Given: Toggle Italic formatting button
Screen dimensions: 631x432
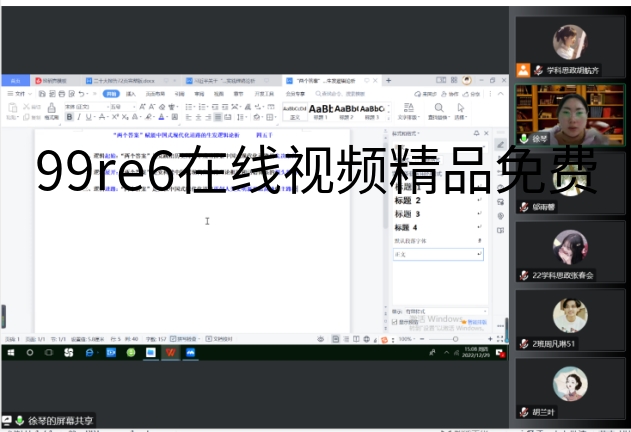Looking at the screenshot, I should point(79,117).
